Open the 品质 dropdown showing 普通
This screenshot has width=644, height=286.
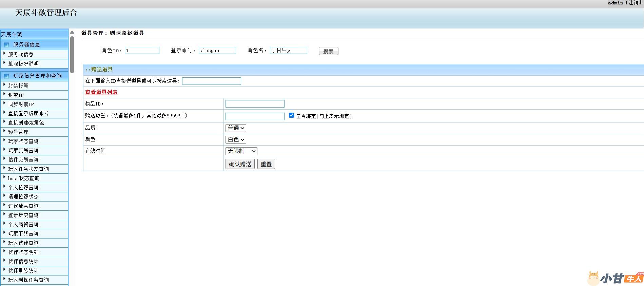pos(236,128)
